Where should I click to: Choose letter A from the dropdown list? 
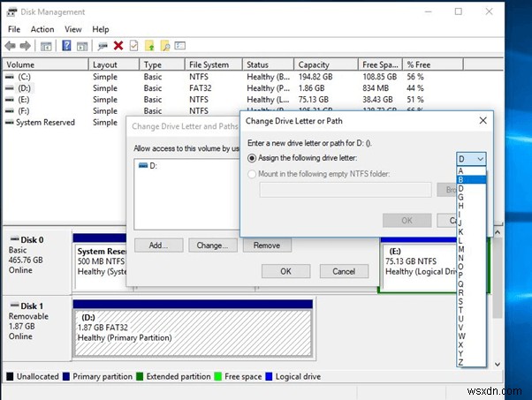(x=471, y=170)
